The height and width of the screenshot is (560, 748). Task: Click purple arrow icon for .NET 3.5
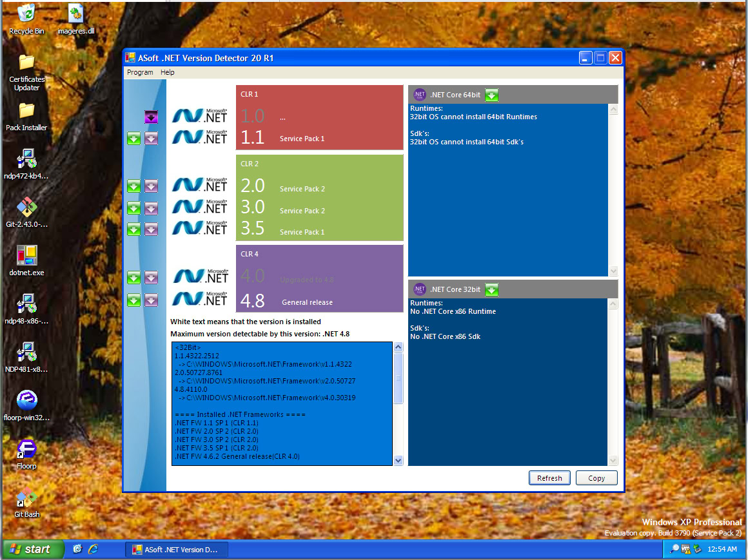[152, 229]
